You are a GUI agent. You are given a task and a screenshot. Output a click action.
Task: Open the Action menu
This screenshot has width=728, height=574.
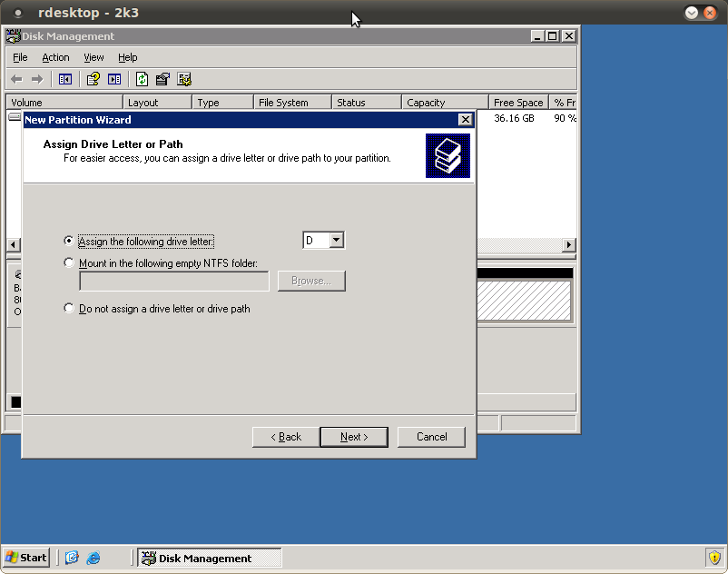(x=55, y=57)
